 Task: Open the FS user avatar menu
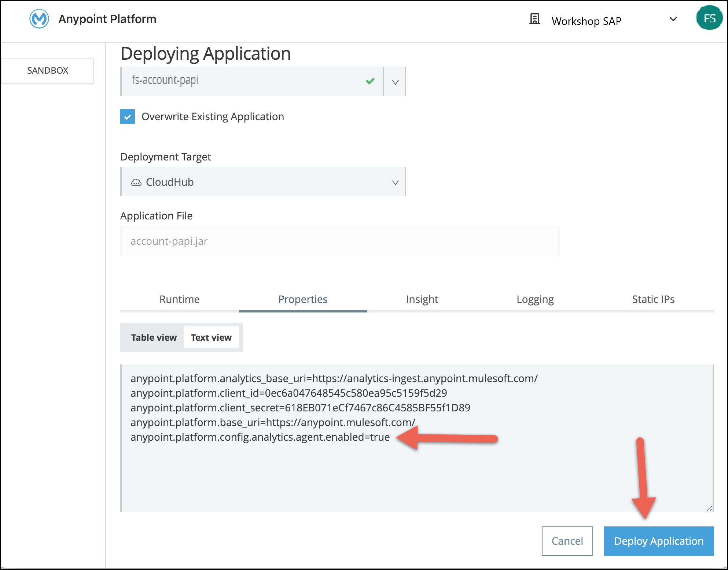[x=709, y=18]
